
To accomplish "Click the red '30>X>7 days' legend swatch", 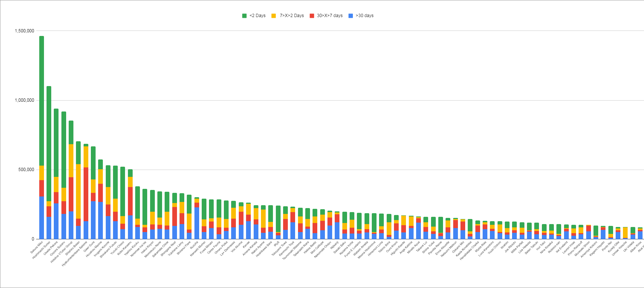I will (312, 16).
